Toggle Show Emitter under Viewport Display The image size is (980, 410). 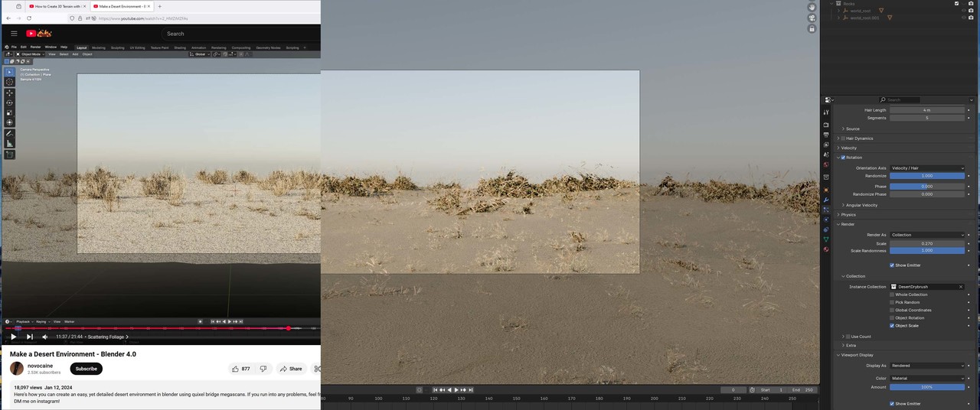coord(892,403)
